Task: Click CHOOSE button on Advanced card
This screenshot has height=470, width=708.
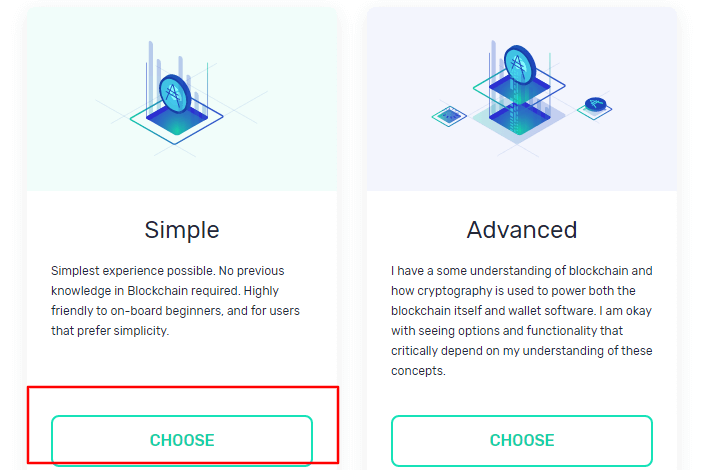Action: (x=521, y=440)
